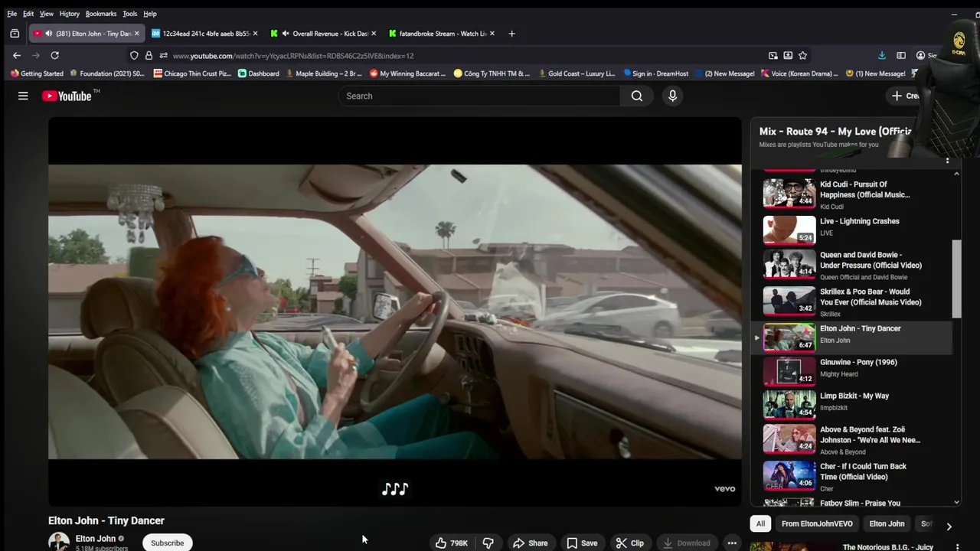The image size is (980, 551).
Task: Play Queen and David Bowie - Under Pressure
Action: [x=850, y=265]
